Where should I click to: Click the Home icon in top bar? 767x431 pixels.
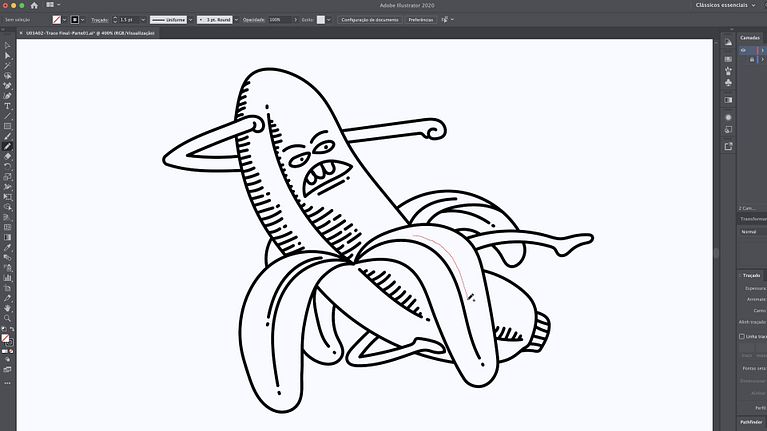[x=33, y=6]
